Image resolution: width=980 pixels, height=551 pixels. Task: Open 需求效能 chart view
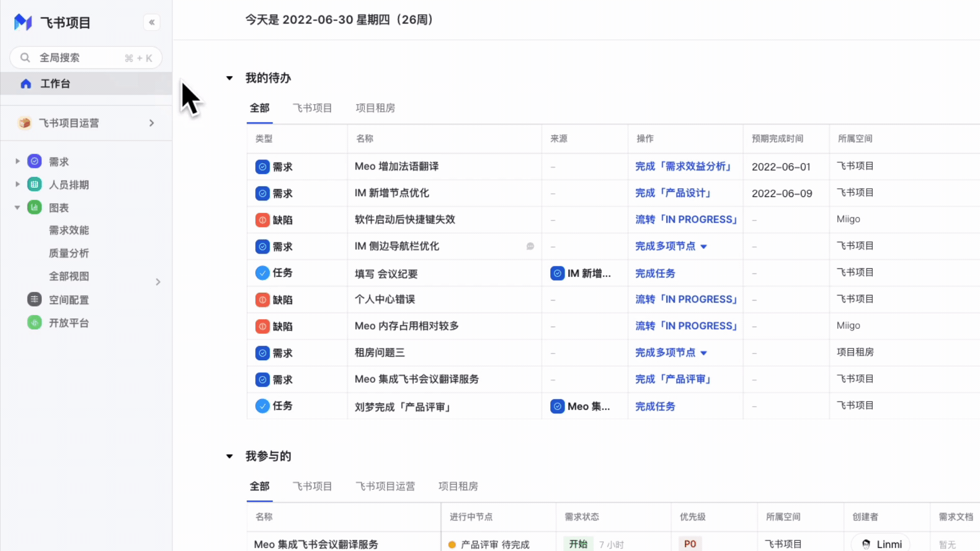tap(69, 230)
